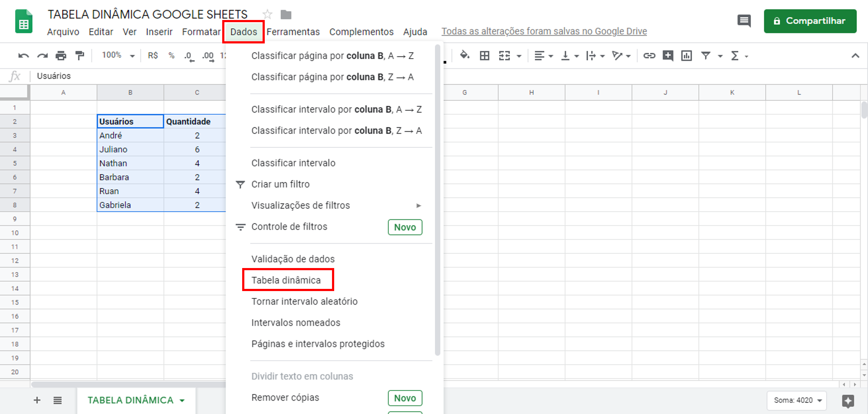Open the all sheets list icon
Viewport: 868px width, 414px height.
point(58,400)
